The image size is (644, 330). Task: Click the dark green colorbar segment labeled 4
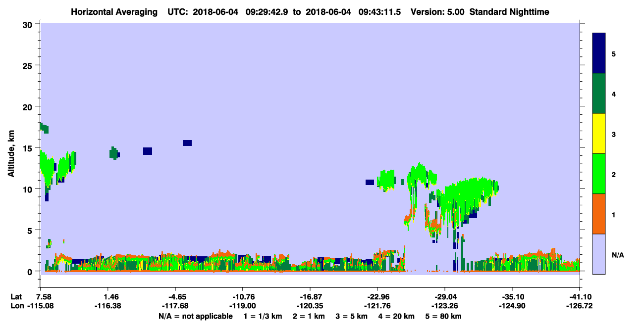599,94
